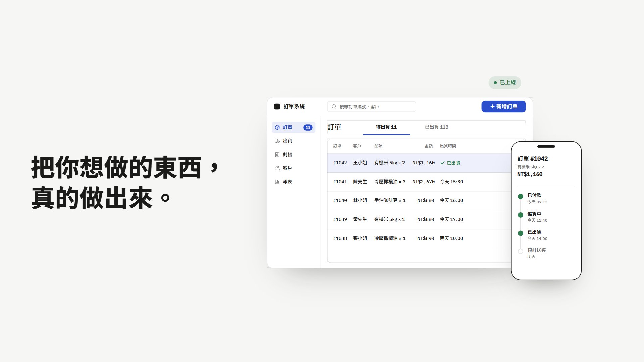Click the box icon beside 訂單
The image size is (644, 362).
pyautogui.click(x=277, y=127)
